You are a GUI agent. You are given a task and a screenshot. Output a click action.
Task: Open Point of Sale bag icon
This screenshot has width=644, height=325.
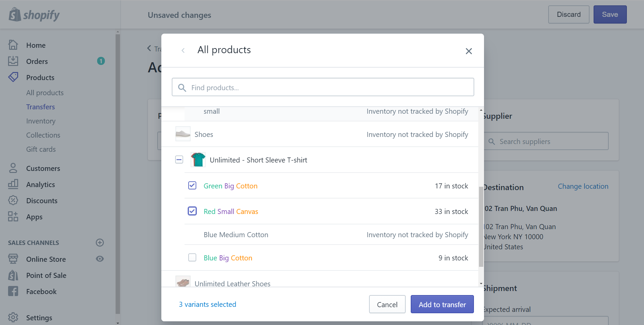(13, 275)
